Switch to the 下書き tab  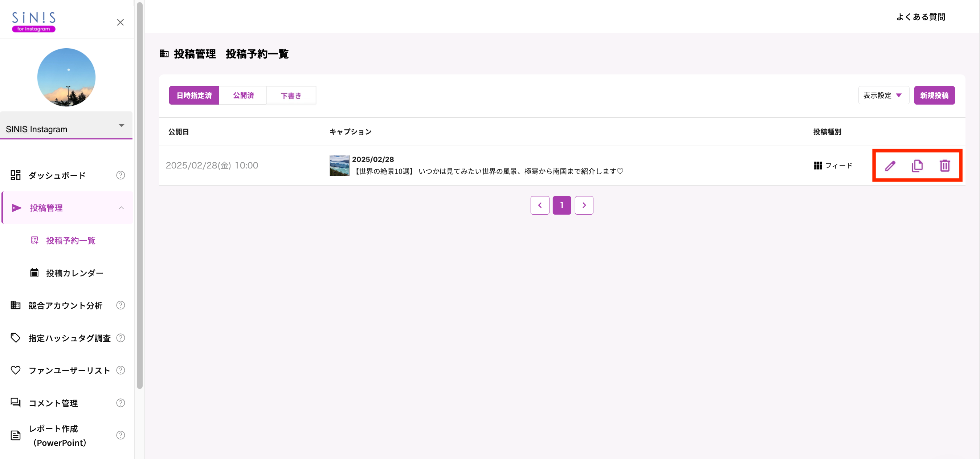pyautogui.click(x=291, y=95)
